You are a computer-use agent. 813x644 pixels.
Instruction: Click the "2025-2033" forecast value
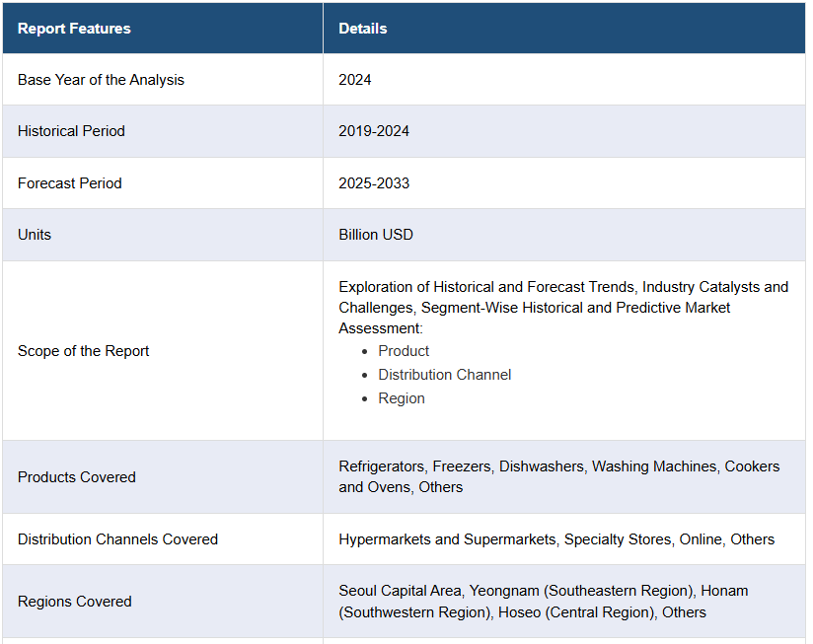[374, 183]
